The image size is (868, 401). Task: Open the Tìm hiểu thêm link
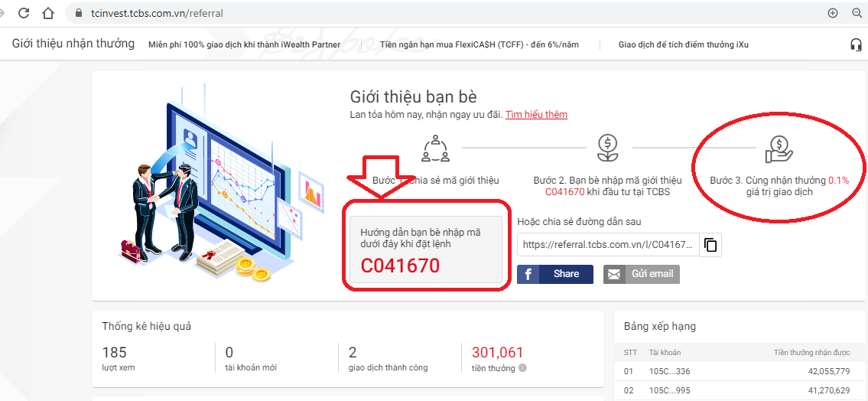536,115
